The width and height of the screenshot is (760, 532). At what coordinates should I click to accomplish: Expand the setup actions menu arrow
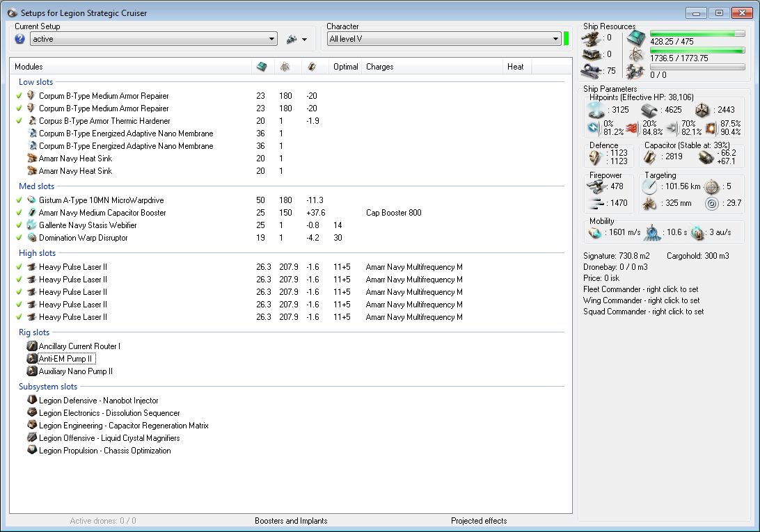coord(305,40)
